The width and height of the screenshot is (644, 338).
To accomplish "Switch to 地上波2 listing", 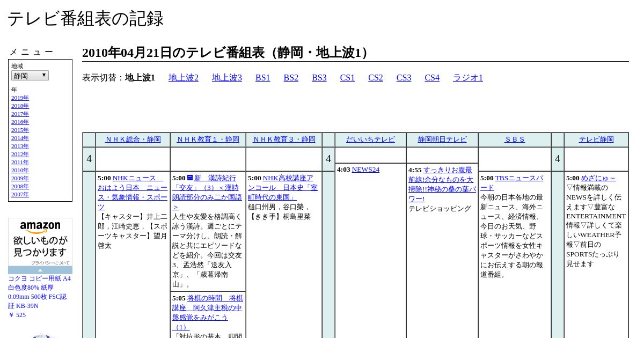I will coord(184,78).
